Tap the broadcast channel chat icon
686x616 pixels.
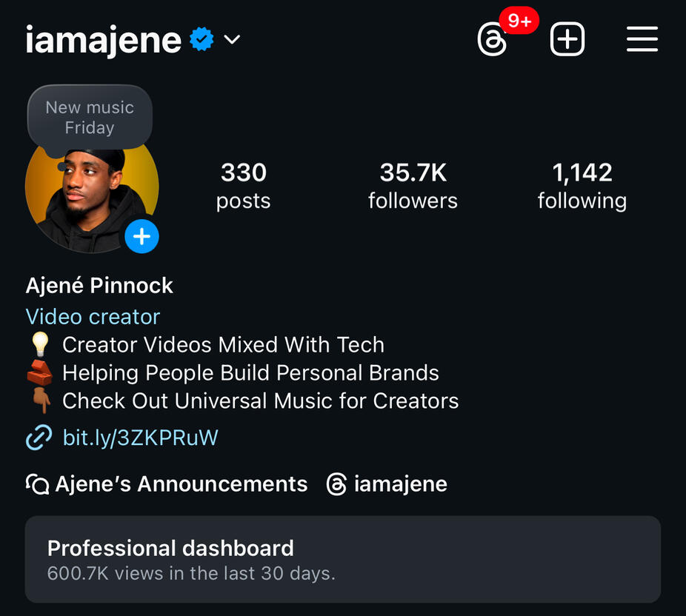click(x=37, y=484)
